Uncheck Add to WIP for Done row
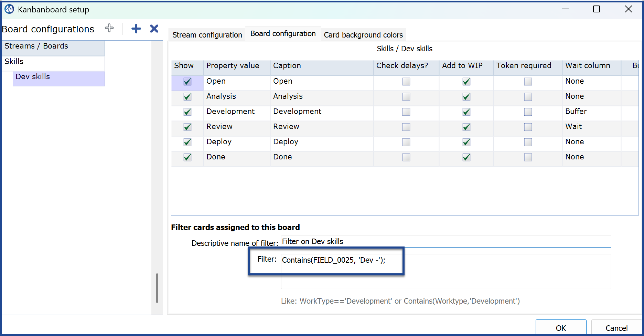The height and width of the screenshot is (336, 644). [x=466, y=157]
